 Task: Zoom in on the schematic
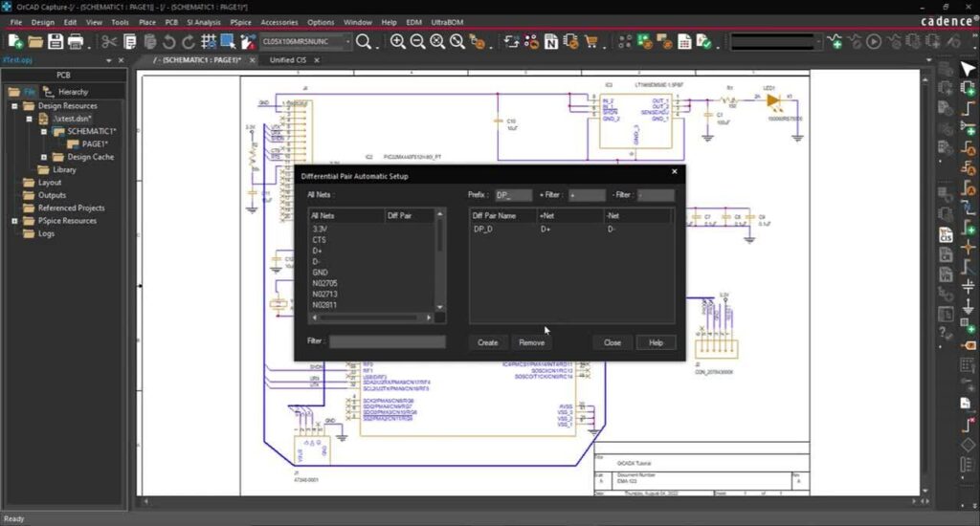[397, 42]
